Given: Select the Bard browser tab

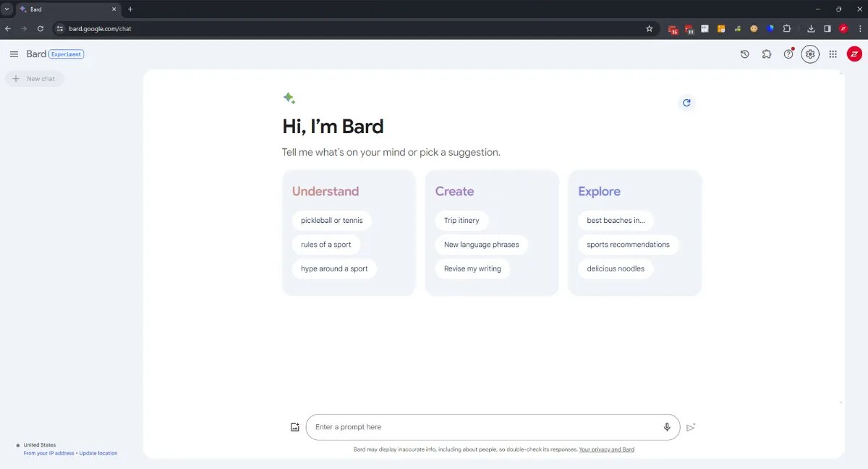Looking at the screenshot, I should (65, 9).
